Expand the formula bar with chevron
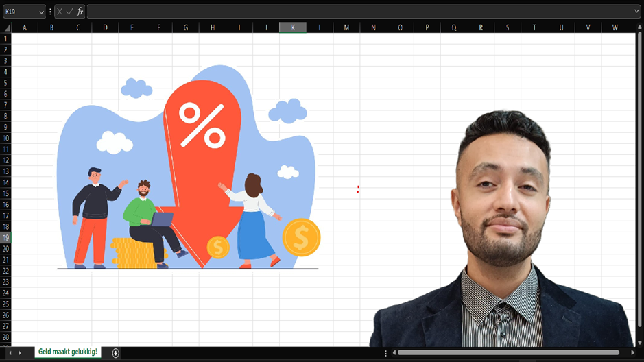644x362 pixels. pos(637,12)
